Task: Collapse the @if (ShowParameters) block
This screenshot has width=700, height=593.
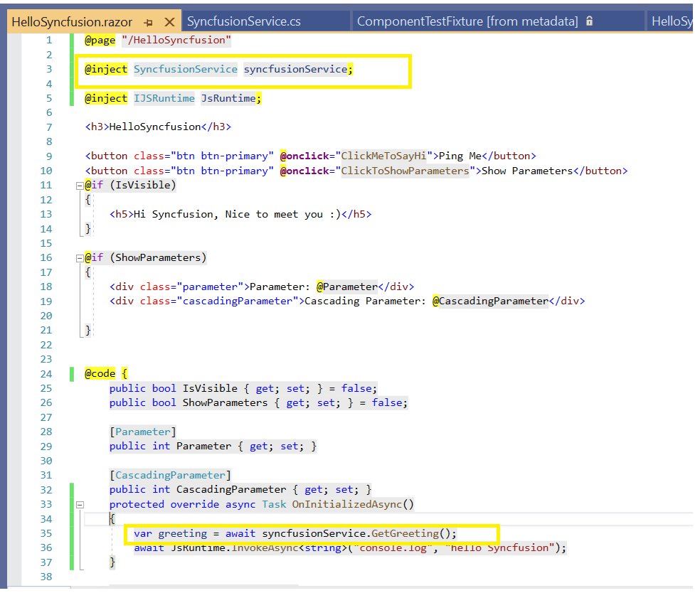Action: (80, 258)
